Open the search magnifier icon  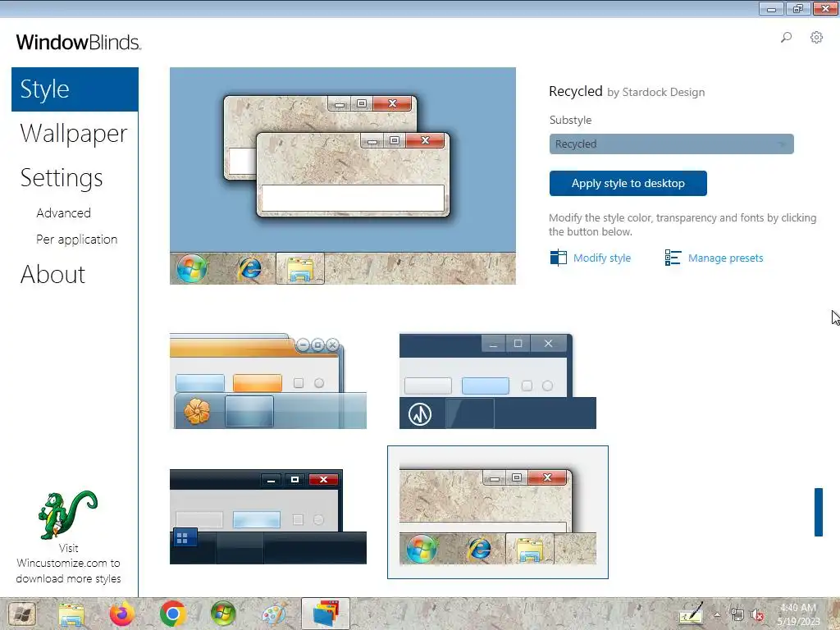click(786, 37)
